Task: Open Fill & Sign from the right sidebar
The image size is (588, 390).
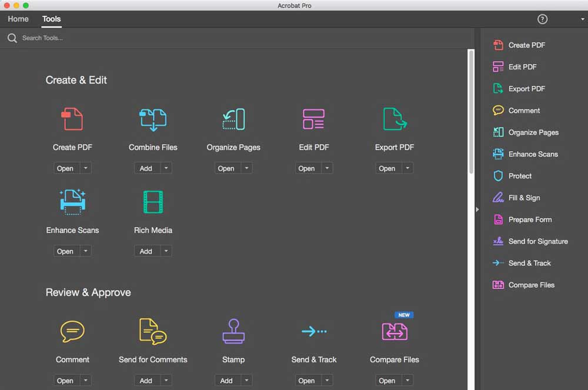Action: (523, 198)
